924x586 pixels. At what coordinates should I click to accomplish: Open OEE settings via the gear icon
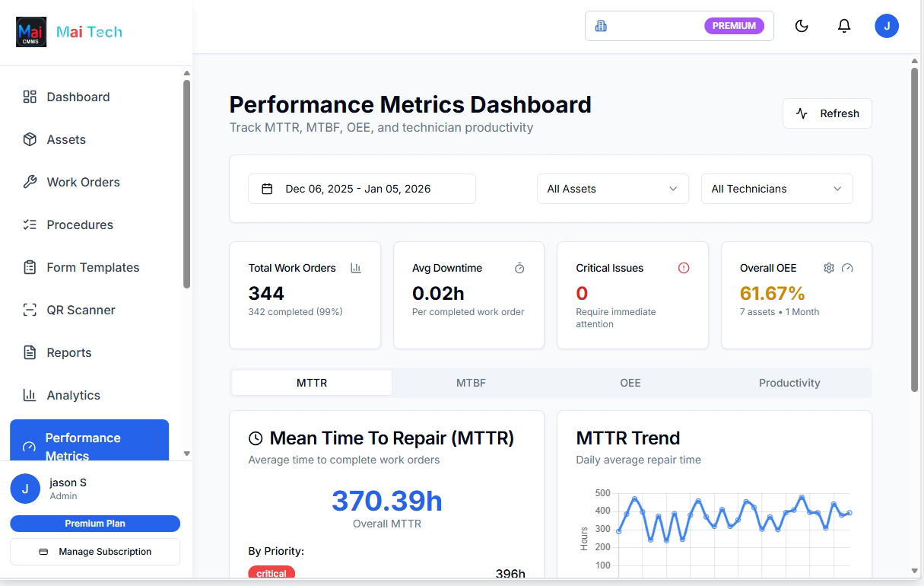[x=829, y=268]
